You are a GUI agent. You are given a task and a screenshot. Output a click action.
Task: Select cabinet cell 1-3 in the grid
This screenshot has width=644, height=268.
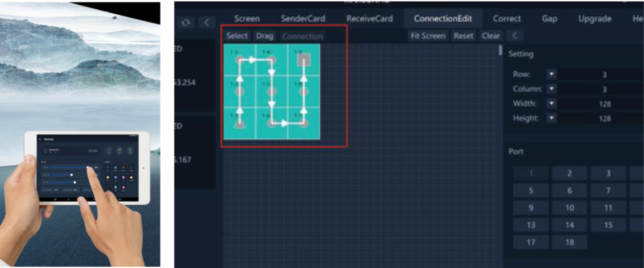pos(240,60)
